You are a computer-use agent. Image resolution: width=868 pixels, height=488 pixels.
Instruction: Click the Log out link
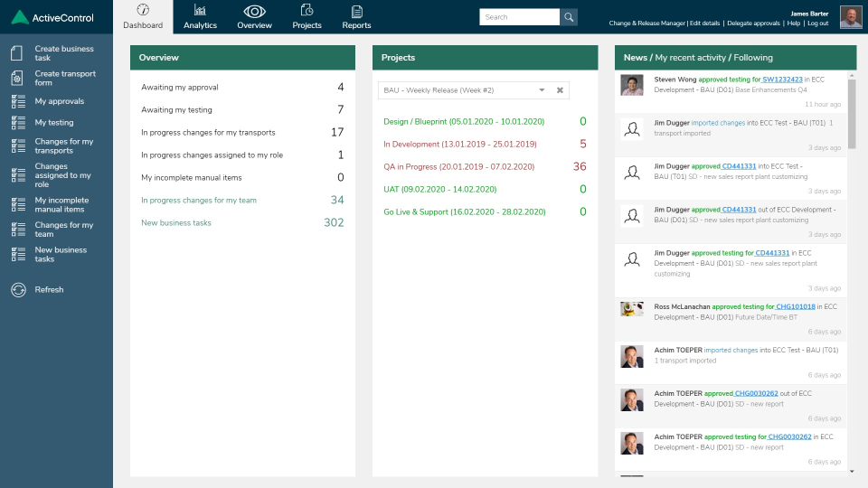[x=817, y=23]
